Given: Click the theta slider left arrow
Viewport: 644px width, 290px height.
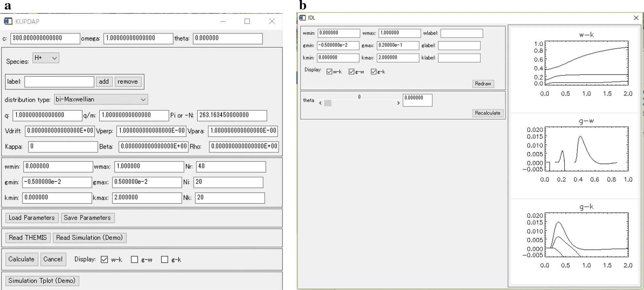Looking at the screenshot, I should click(321, 103).
